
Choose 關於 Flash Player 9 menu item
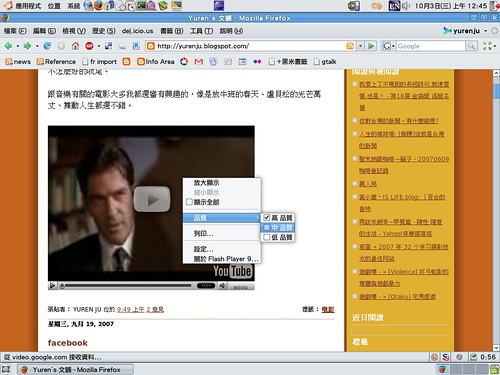(x=226, y=259)
